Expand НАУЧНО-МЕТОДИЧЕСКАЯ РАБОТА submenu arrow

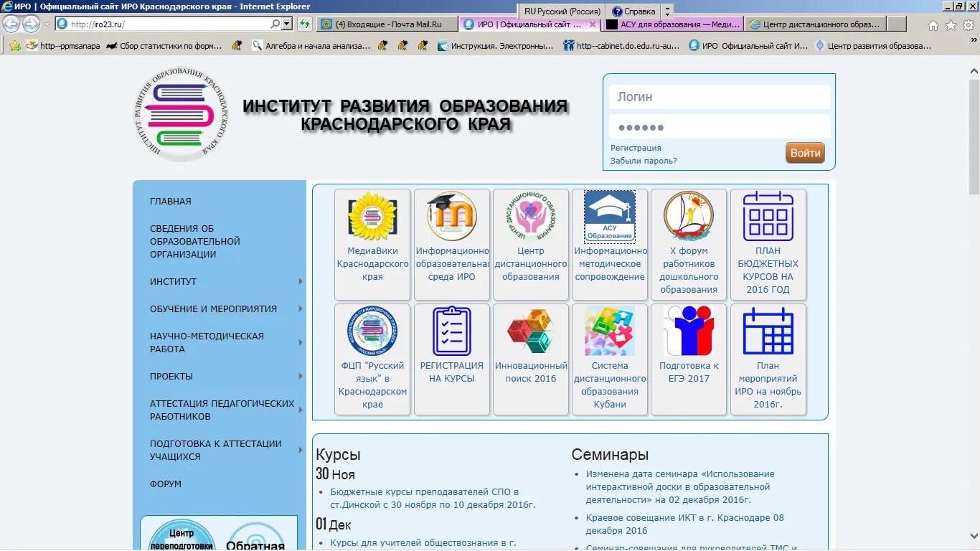click(301, 343)
